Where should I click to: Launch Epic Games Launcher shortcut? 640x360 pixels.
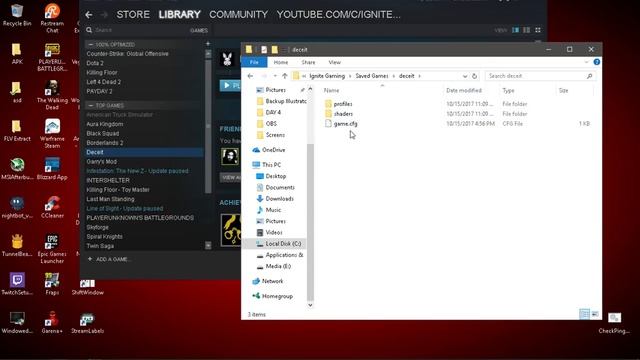[x=52, y=249]
